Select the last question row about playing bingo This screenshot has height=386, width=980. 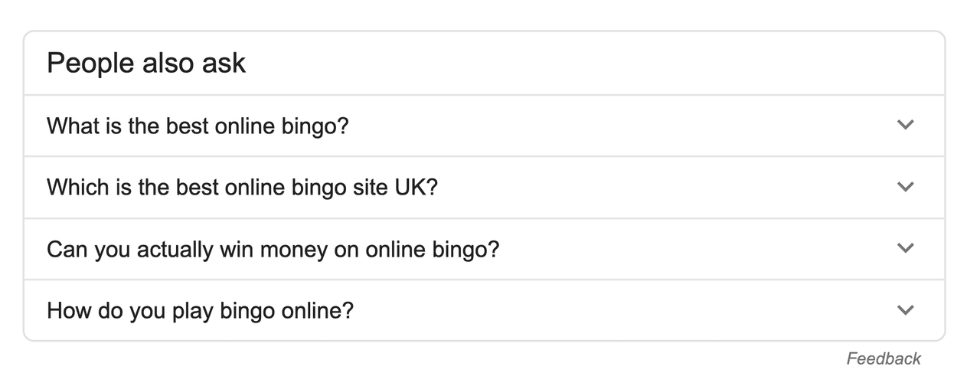485,310
